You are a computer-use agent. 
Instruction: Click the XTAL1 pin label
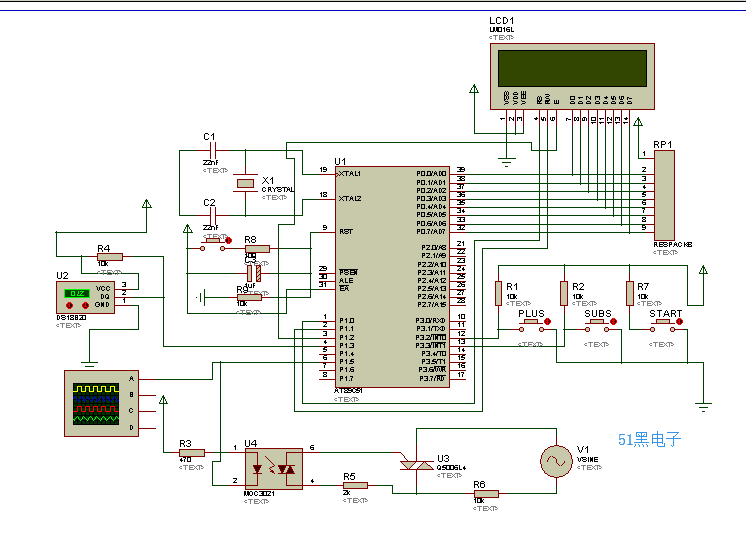pyautogui.click(x=350, y=174)
